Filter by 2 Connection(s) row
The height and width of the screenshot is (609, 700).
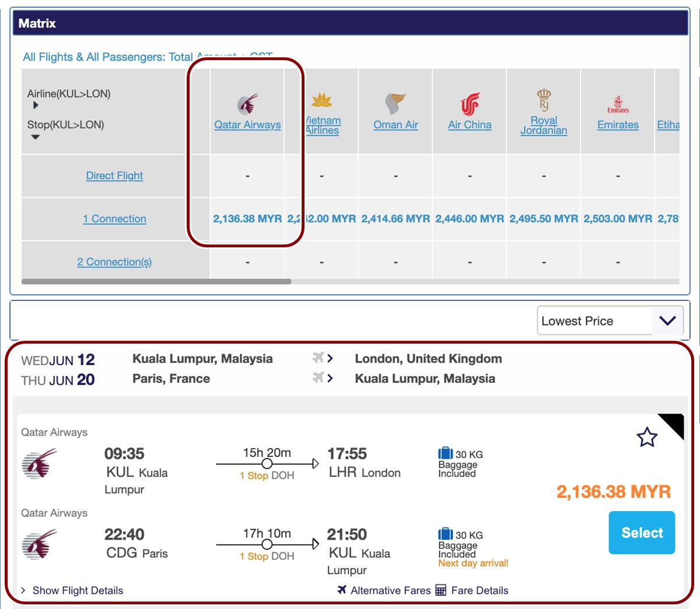[x=114, y=262]
